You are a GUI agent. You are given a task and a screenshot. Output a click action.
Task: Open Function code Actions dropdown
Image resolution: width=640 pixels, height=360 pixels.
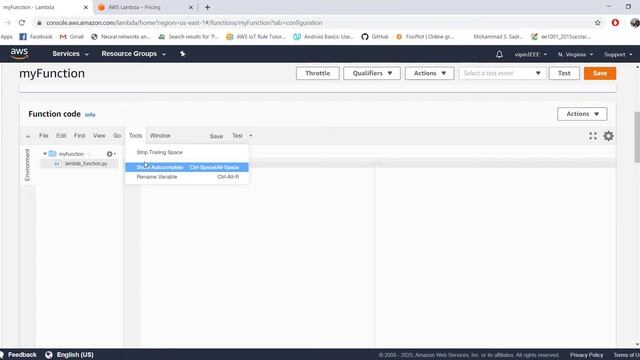(582, 114)
